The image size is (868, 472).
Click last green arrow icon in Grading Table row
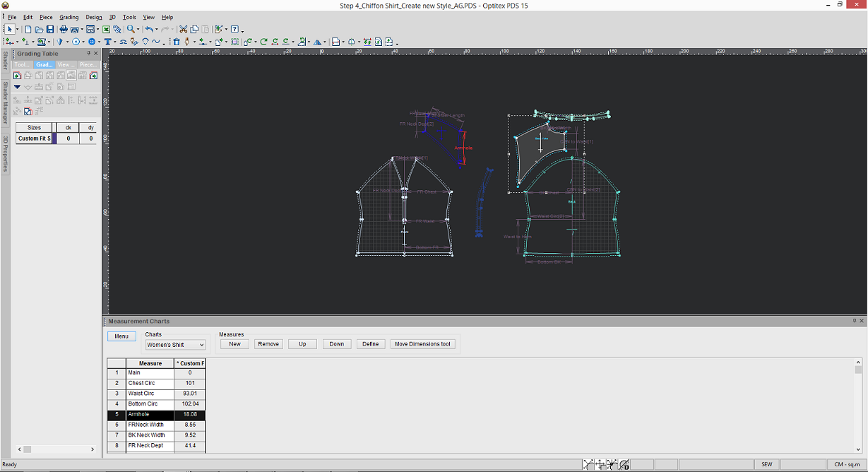(x=93, y=76)
